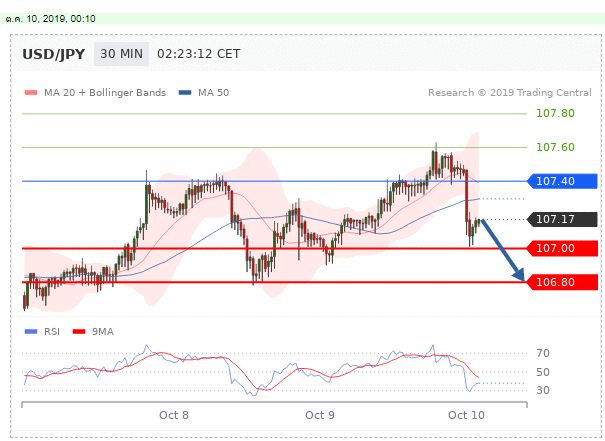Viewport: 605px width, 441px height.
Task: Select the MA 20 + Bollinger Bands label
Action: (105, 93)
